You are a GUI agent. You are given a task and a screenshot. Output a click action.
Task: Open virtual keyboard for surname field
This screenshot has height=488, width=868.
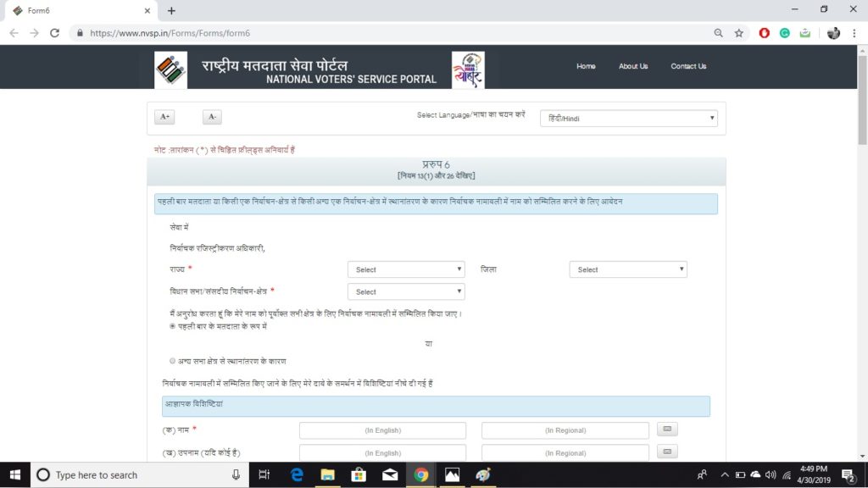pos(667,452)
